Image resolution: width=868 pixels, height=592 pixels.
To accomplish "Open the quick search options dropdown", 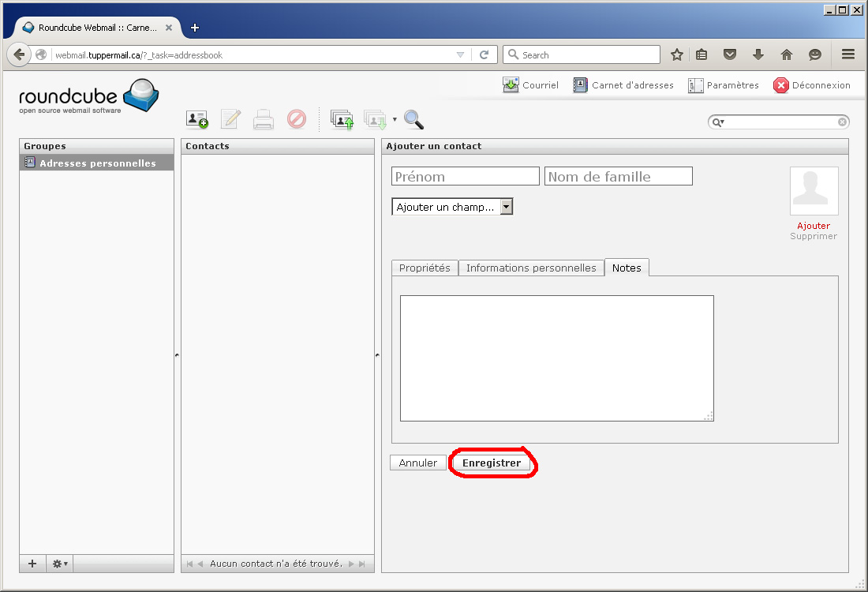I will (x=718, y=122).
